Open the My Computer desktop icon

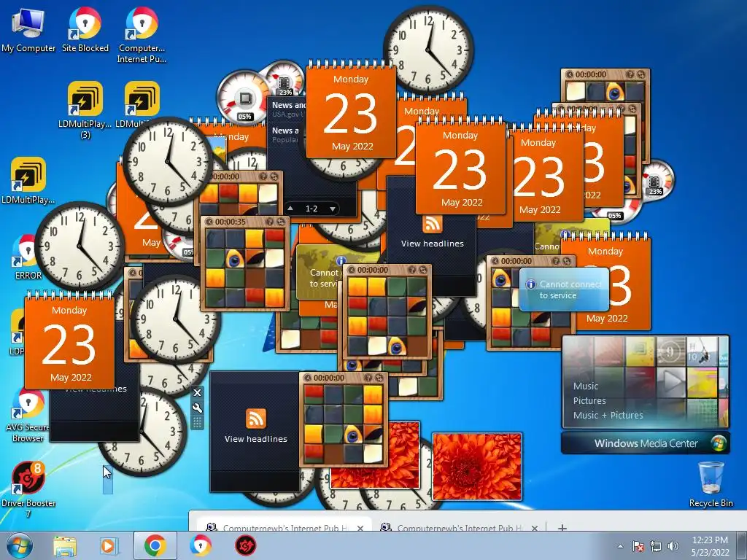tap(28, 29)
